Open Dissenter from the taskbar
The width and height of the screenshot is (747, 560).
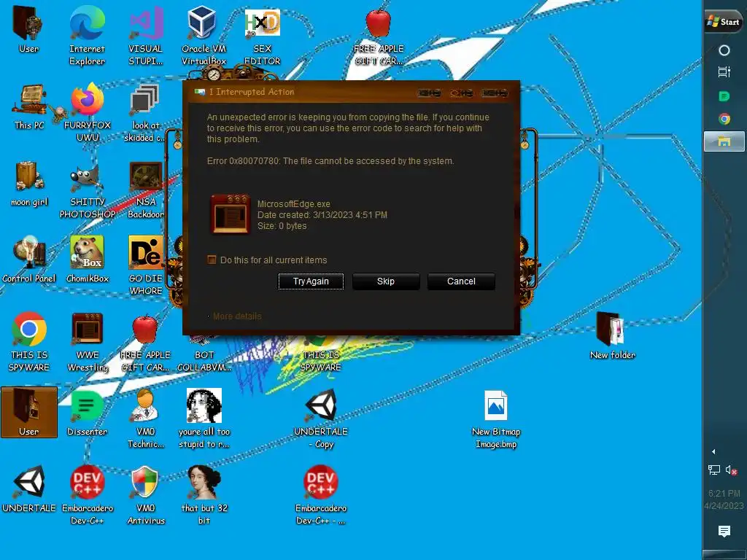tap(724, 96)
